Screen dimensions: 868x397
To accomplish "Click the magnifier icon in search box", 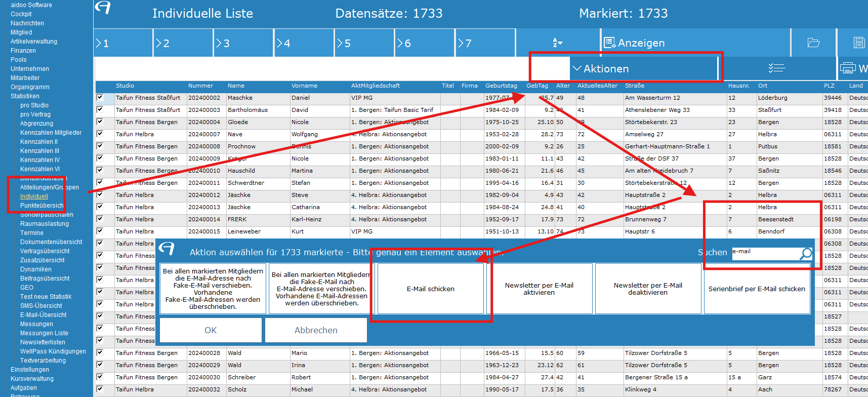I will [805, 254].
